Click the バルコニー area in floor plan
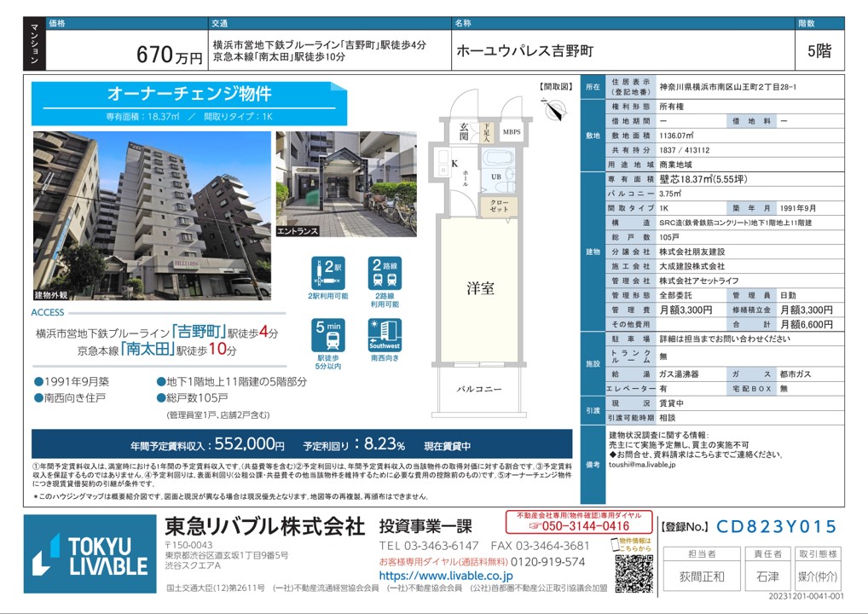868x614 pixels. pyautogui.click(x=479, y=389)
